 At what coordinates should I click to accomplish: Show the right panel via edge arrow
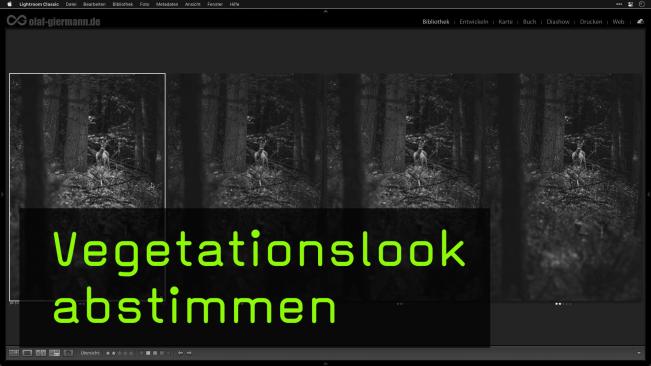point(649,194)
